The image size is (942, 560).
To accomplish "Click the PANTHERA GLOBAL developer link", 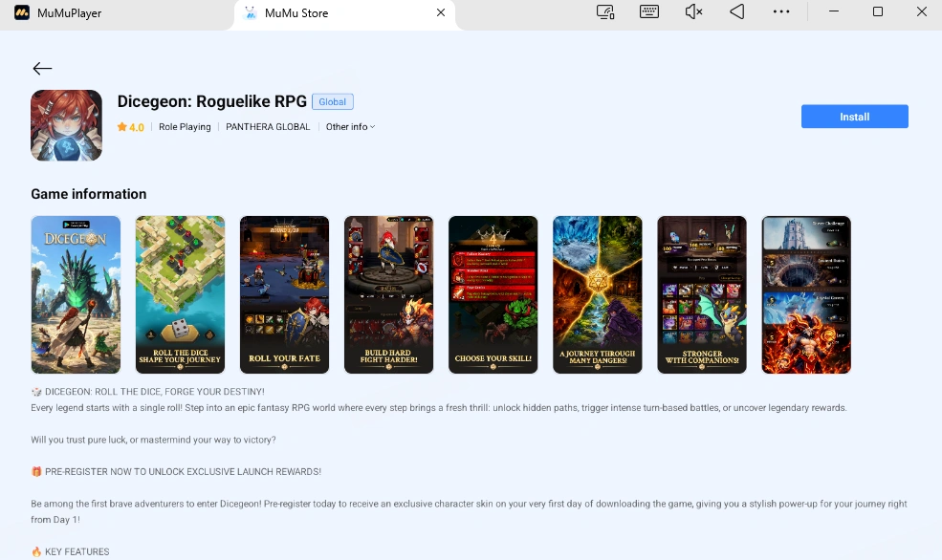I will click(268, 127).
